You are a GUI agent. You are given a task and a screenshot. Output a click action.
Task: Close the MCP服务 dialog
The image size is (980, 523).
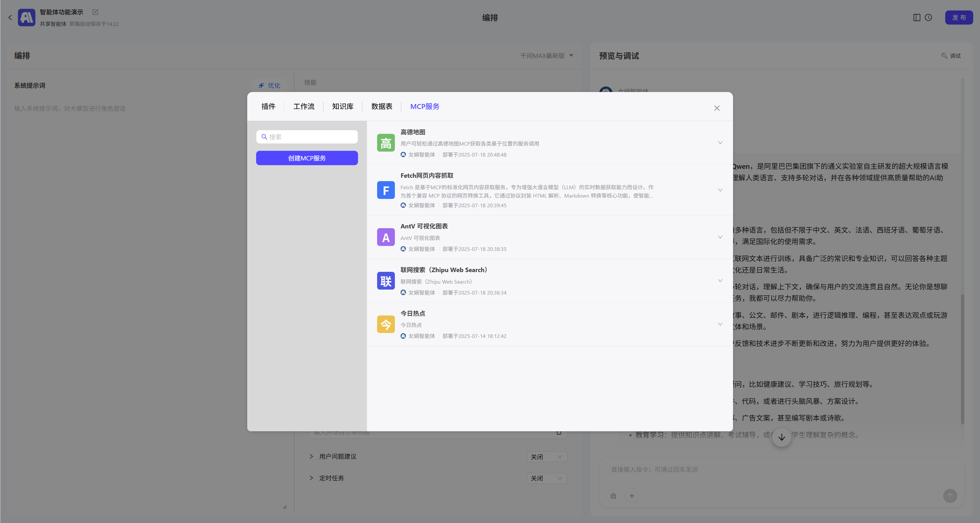pyautogui.click(x=717, y=108)
